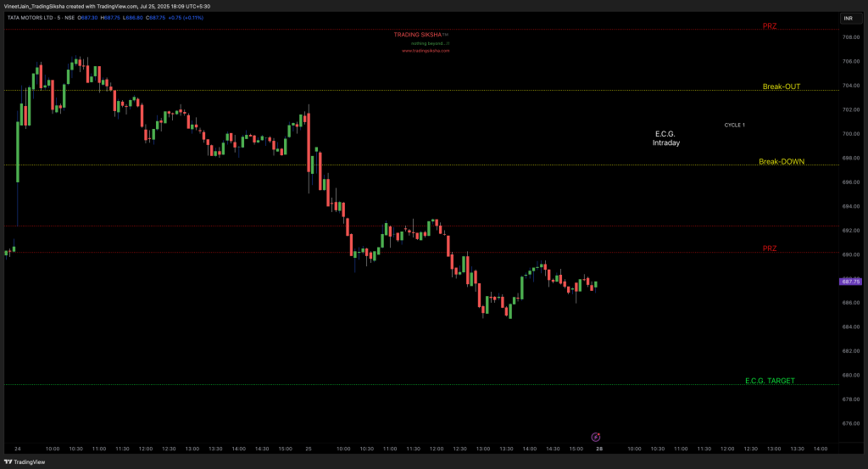
Task: Select the yellow Break-OUT line label
Action: click(x=781, y=87)
